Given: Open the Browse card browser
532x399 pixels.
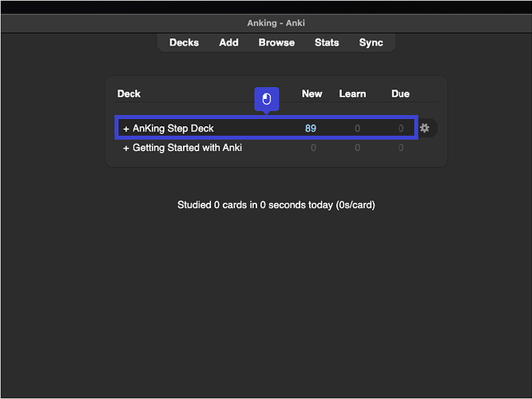Looking at the screenshot, I should [x=276, y=42].
